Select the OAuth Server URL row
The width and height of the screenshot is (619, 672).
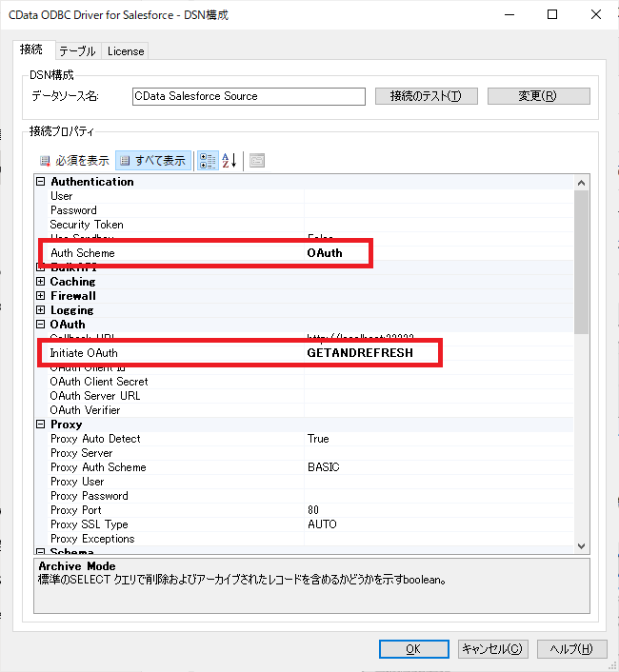pos(310,396)
